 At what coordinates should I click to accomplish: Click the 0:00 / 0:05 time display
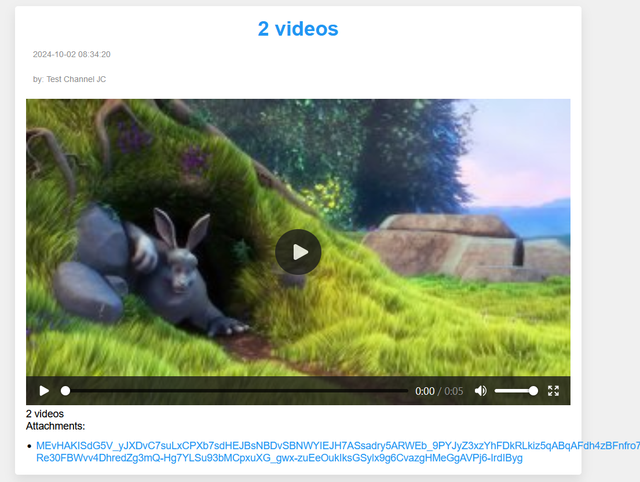click(439, 391)
